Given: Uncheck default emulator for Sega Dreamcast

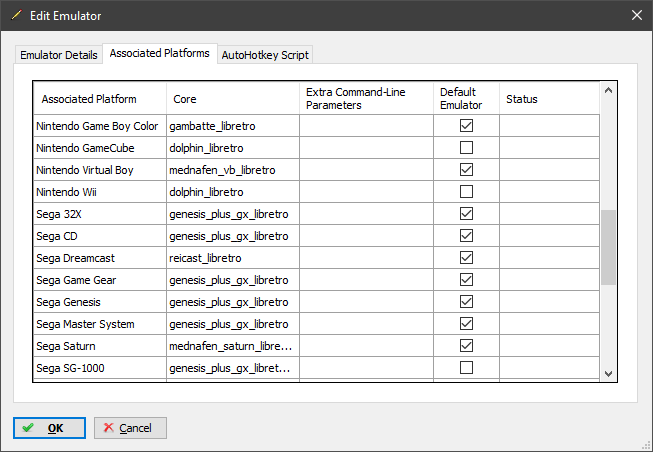Looking at the screenshot, I should (466, 257).
